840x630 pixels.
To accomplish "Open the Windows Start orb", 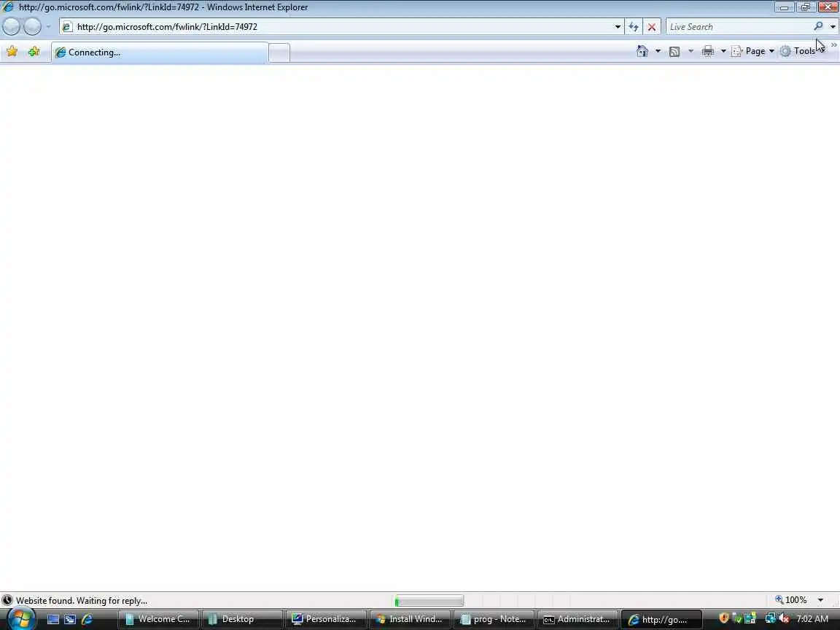I will (20, 619).
